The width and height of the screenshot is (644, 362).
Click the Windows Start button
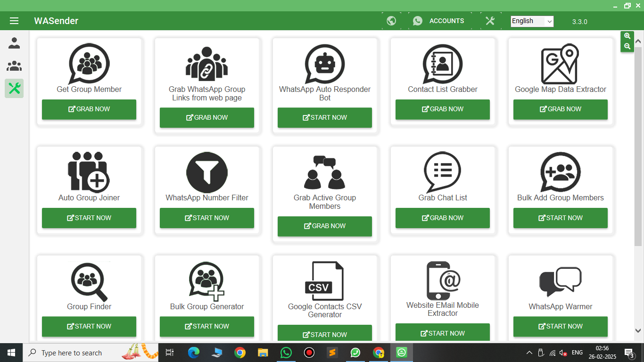click(11, 353)
